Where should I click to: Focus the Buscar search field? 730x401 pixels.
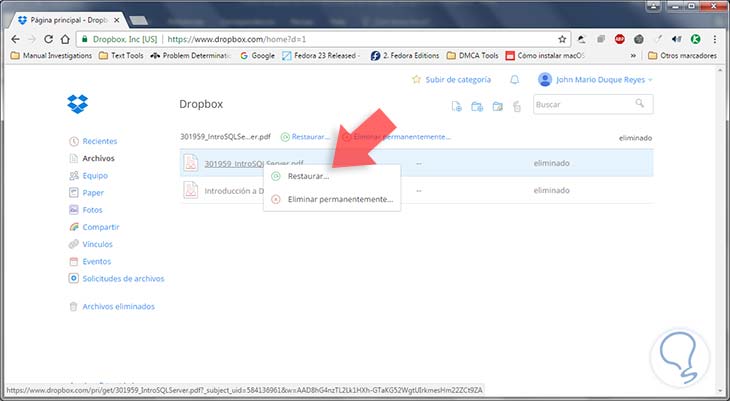click(x=593, y=104)
